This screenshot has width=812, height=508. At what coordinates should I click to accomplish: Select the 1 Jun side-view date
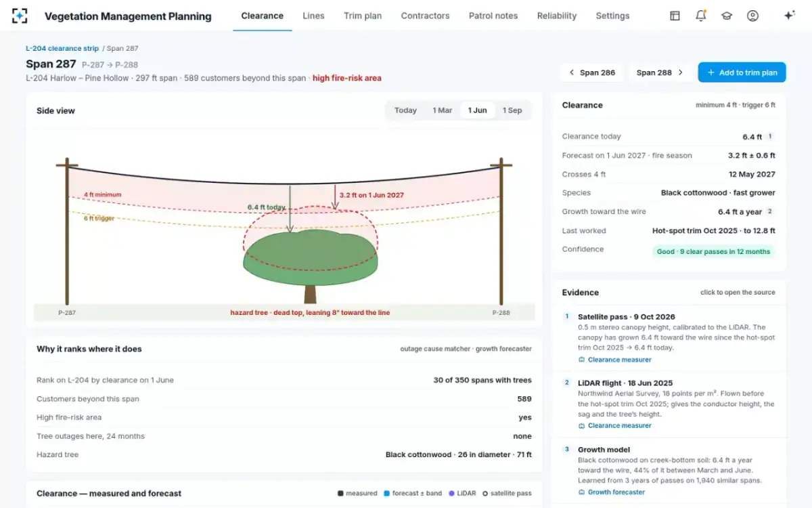pos(477,110)
